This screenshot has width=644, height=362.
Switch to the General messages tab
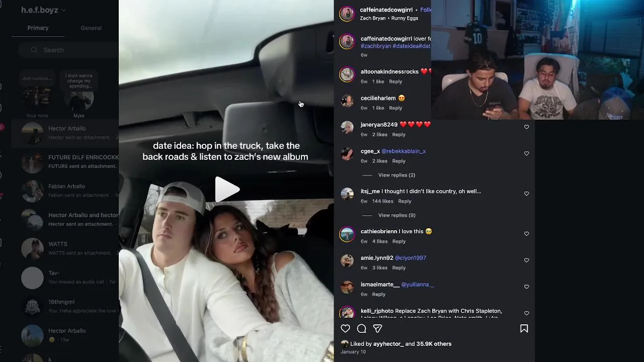click(91, 28)
